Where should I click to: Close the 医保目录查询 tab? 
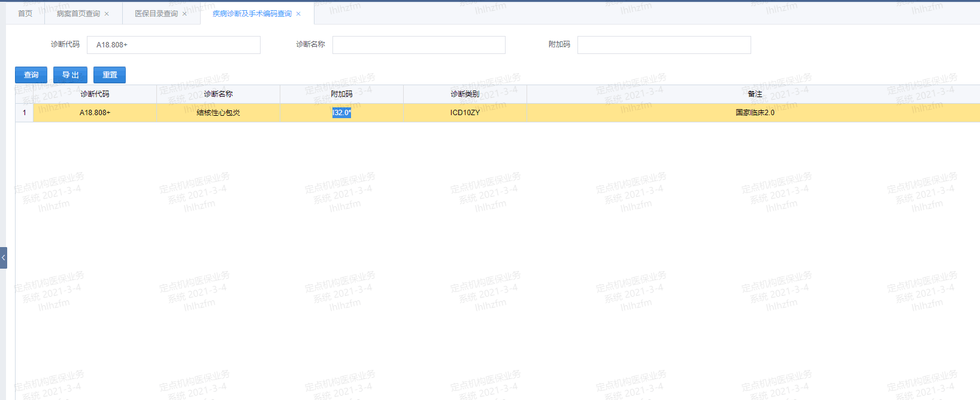click(x=184, y=14)
